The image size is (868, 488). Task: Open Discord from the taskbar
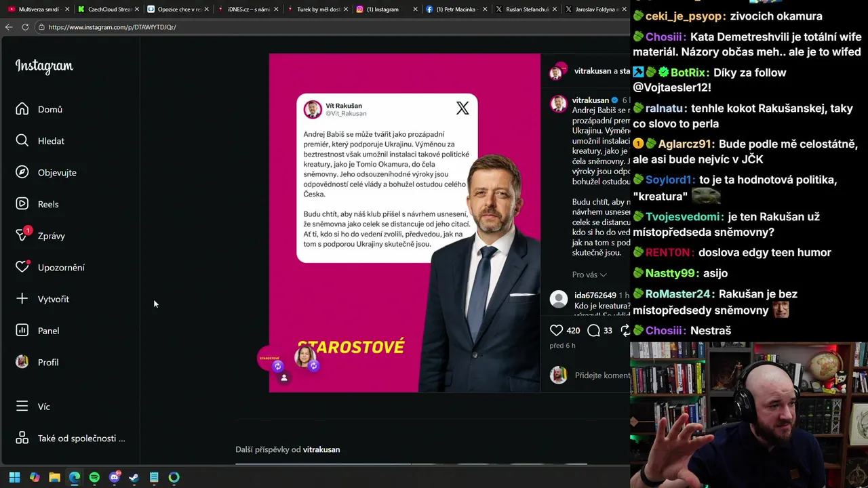click(115, 477)
